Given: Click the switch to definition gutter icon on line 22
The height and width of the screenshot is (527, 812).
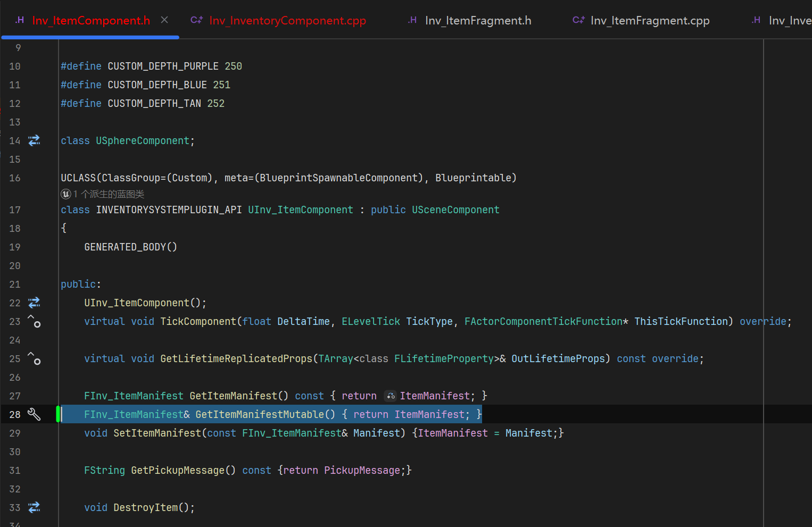Looking at the screenshot, I should tap(34, 303).
